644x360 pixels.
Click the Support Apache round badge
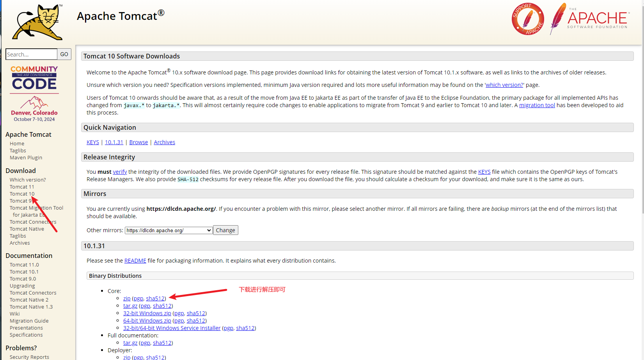pos(528,19)
